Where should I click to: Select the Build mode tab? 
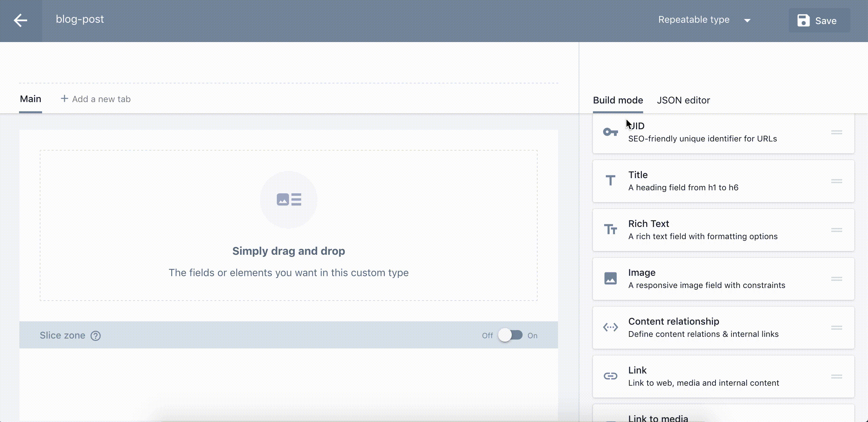pyautogui.click(x=618, y=100)
